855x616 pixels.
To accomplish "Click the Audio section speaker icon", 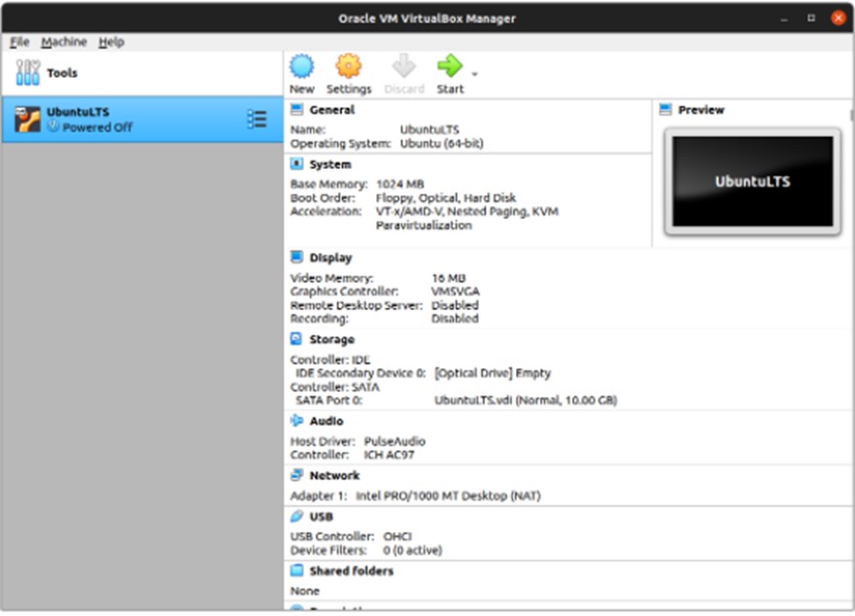I will point(296,421).
